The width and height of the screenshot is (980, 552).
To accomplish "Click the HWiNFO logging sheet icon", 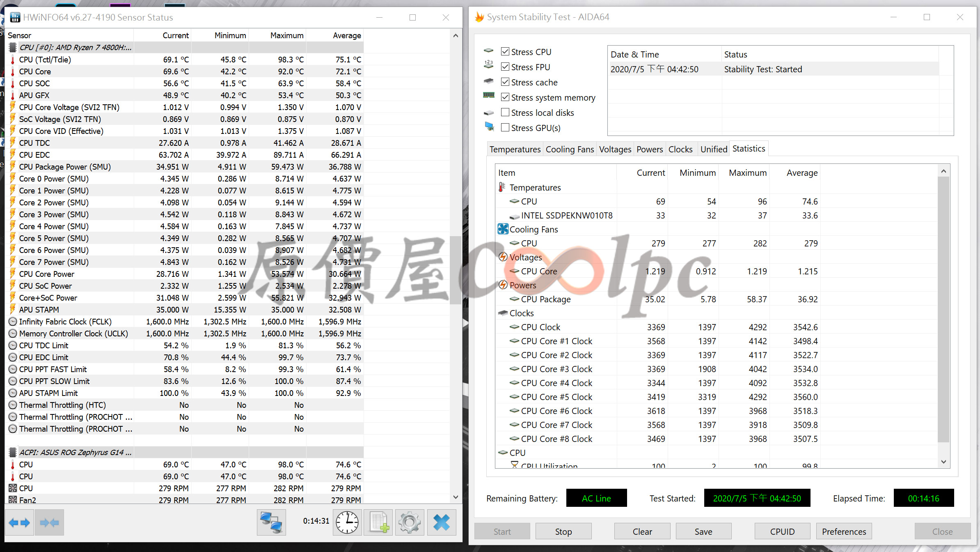I will point(378,522).
